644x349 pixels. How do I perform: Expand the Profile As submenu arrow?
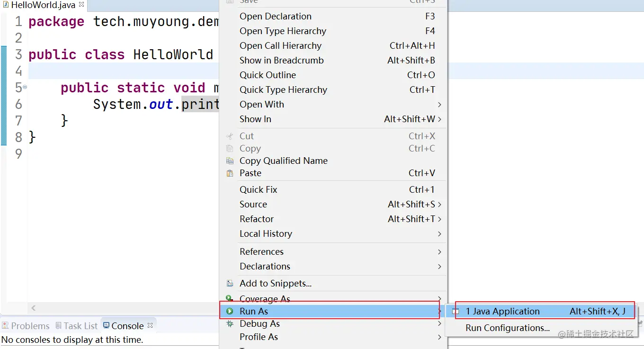(x=439, y=337)
